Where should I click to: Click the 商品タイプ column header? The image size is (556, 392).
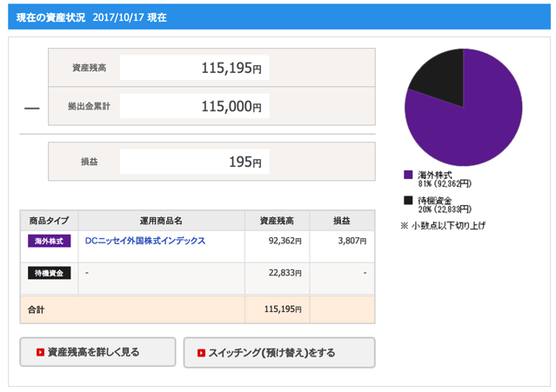pos(50,221)
